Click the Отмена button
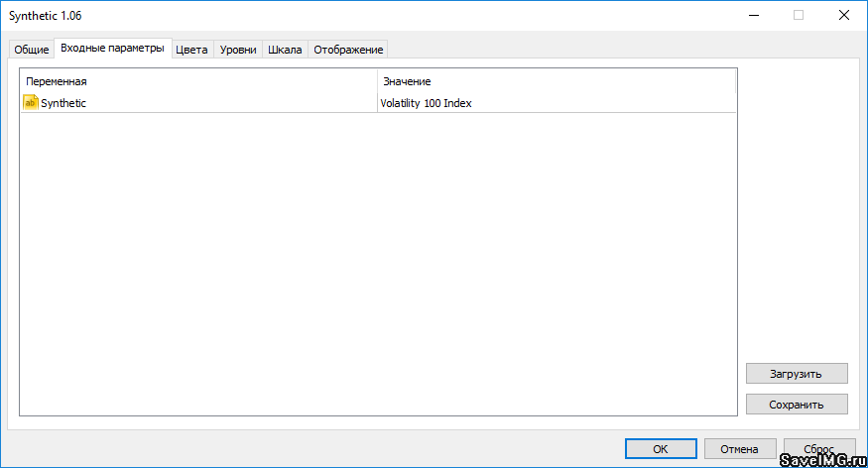 point(739,449)
